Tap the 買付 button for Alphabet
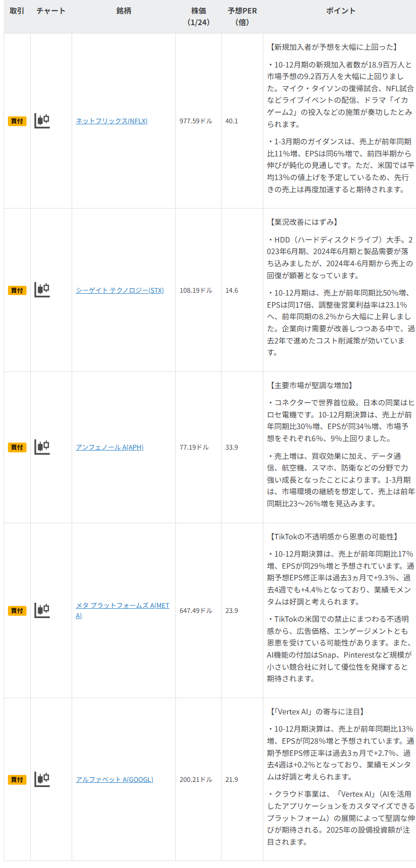Screen dimensions: 416x868 (17, 780)
